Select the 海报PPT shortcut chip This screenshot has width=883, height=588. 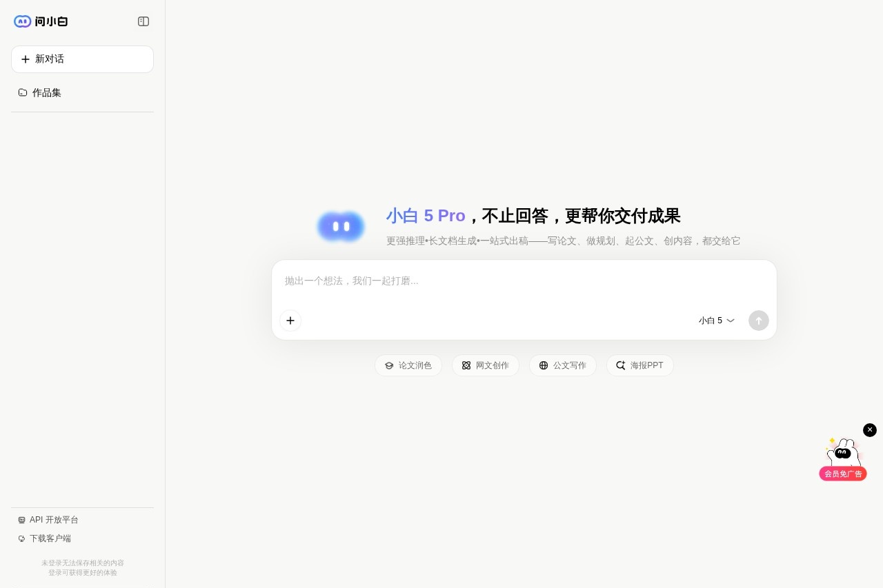pyautogui.click(x=640, y=365)
